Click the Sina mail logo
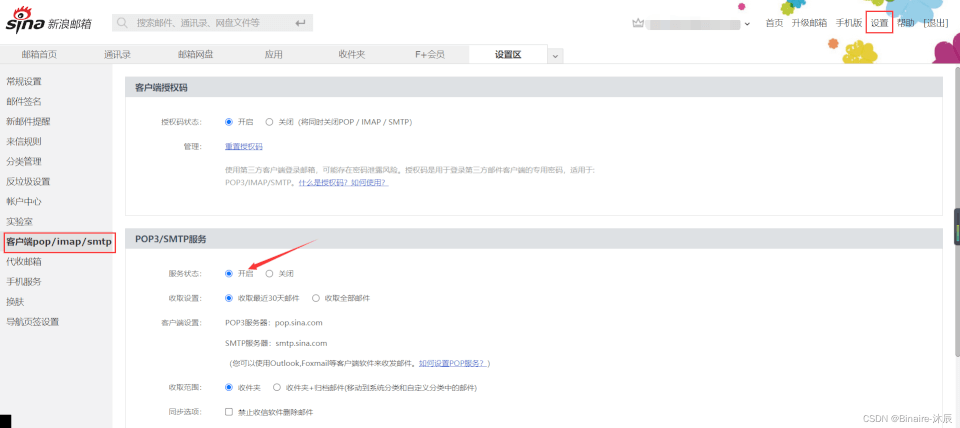960x428 pixels. (49, 21)
